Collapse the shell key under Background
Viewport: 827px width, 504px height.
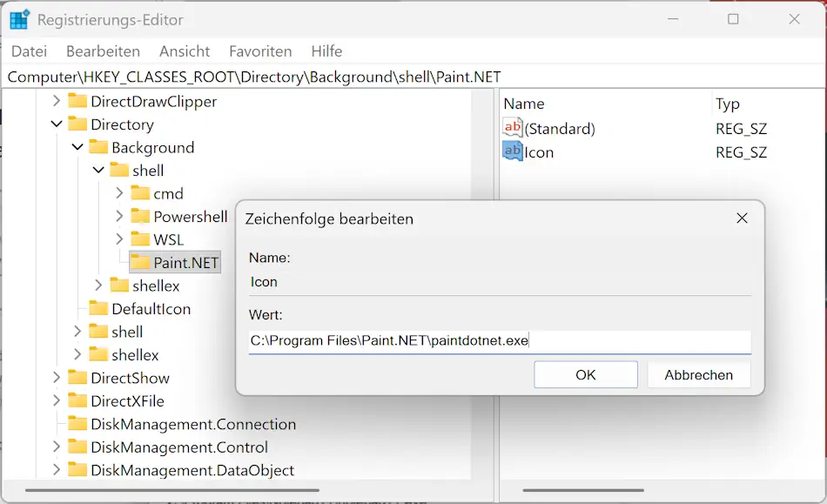(98, 171)
